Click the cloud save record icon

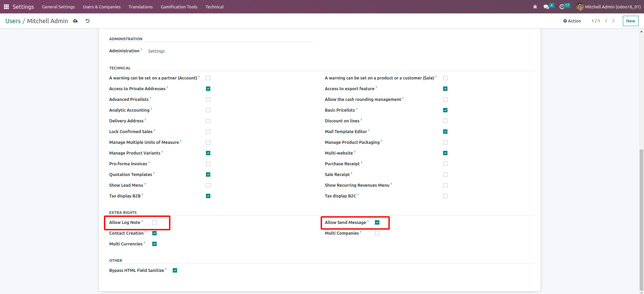coord(75,21)
